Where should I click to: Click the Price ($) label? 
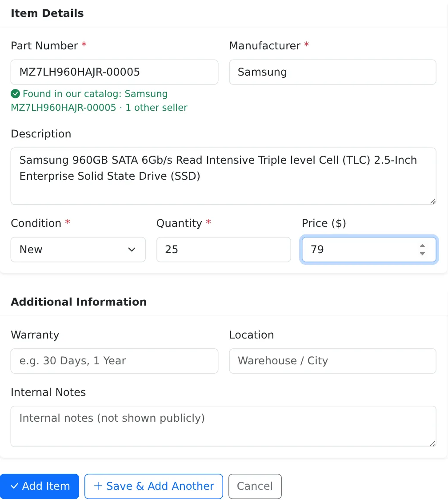[x=324, y=223]
